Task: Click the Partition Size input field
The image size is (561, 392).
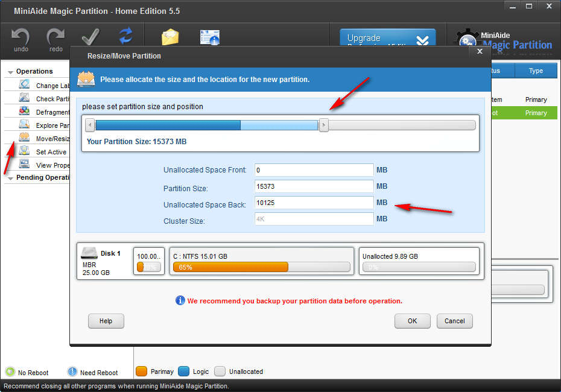Action: [x=314, y=186]
